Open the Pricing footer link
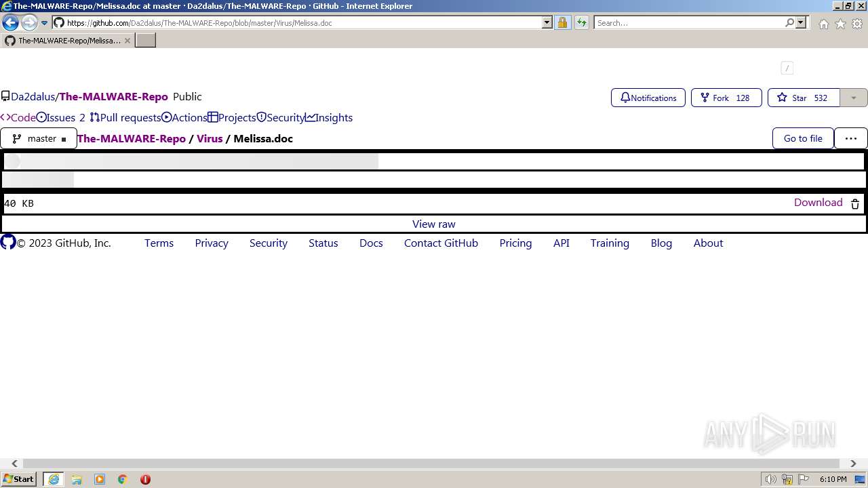Screen dimensions: 868x488 pos(516,243)
